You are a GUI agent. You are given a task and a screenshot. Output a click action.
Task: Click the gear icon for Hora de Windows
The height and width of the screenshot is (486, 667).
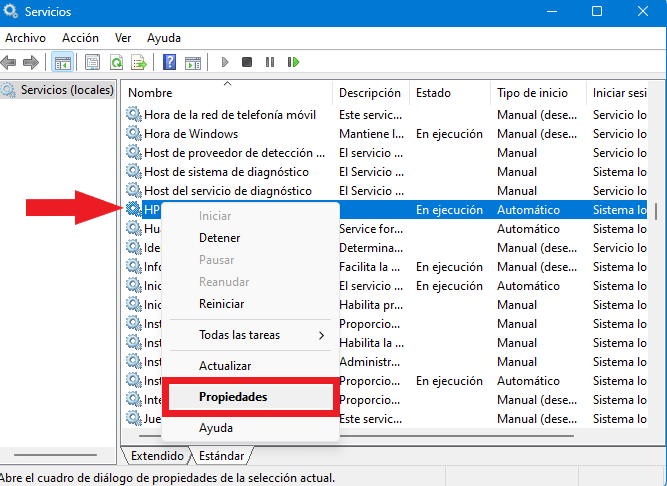coord(134,134)
